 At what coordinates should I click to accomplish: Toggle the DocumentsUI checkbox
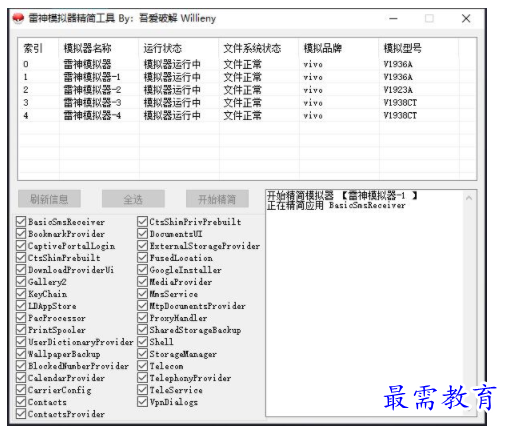click(142, 234)
